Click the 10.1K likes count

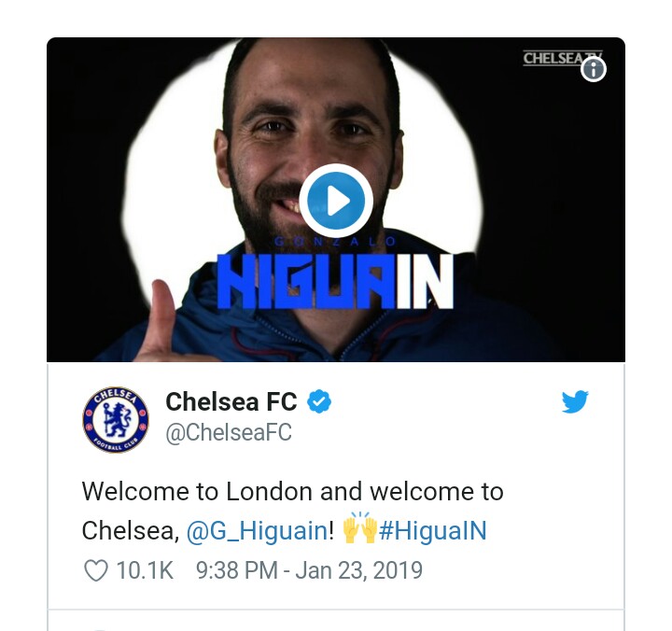[x=145, y=570]
